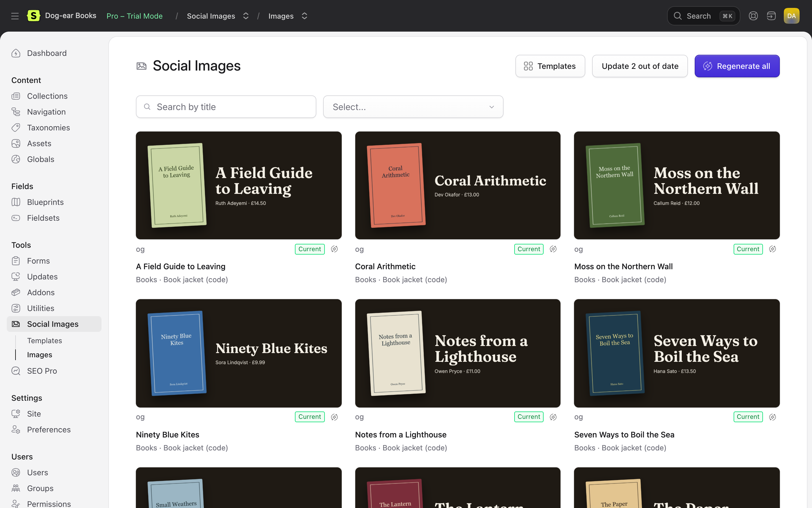Open the Select... filter dropdown
This screenshot has height=508, width=812.
(x=413, y=107)
